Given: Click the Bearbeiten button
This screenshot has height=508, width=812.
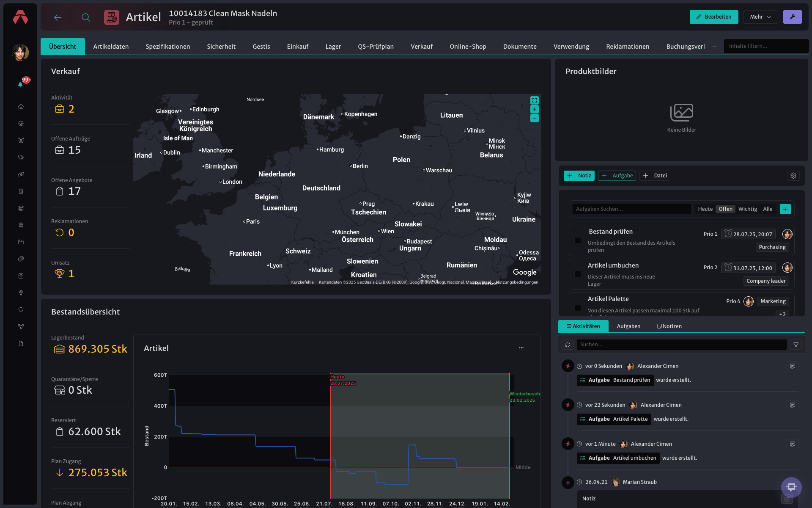Looking at the screenshot, I should [x=714, y=17].
